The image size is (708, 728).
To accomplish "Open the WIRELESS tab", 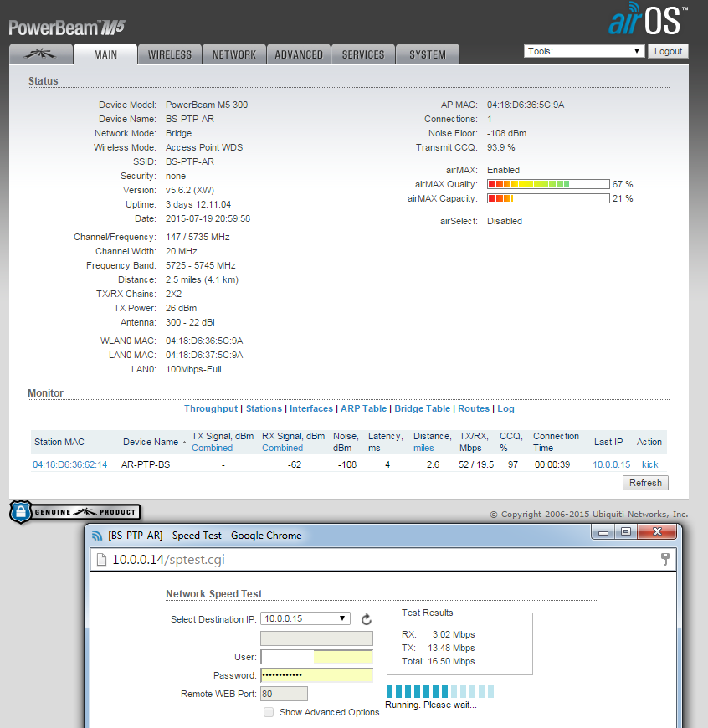I will (x=169, y=54).
